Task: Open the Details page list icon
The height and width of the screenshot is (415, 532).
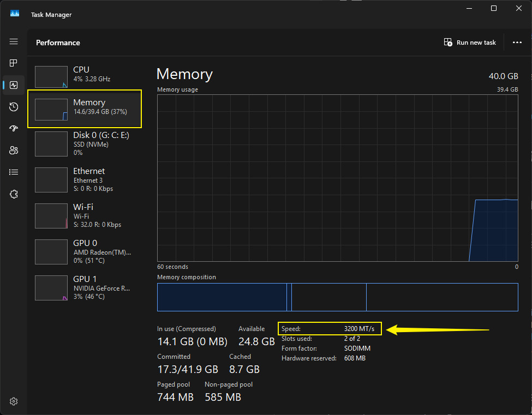Action: [x=14, y=172]
